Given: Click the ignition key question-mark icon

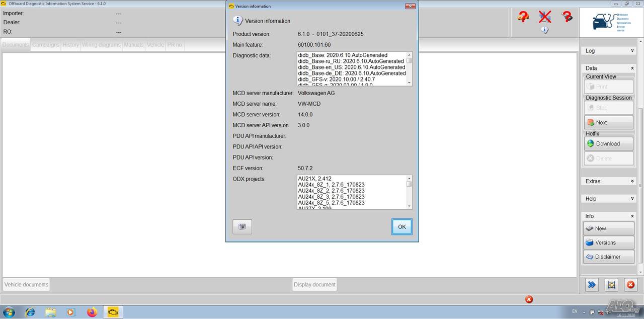Looking at the screenshot, I should (x=567, y=17).
